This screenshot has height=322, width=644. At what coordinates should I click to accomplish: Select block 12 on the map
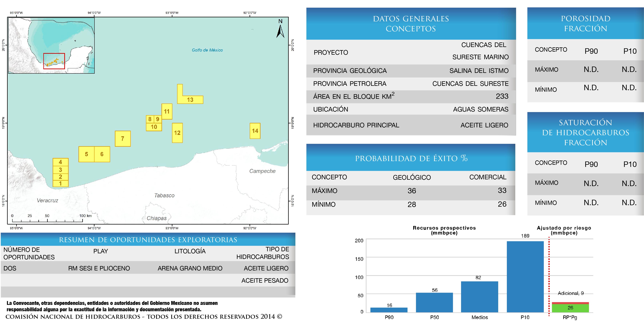pyautogui.click(x=177, y=133)
